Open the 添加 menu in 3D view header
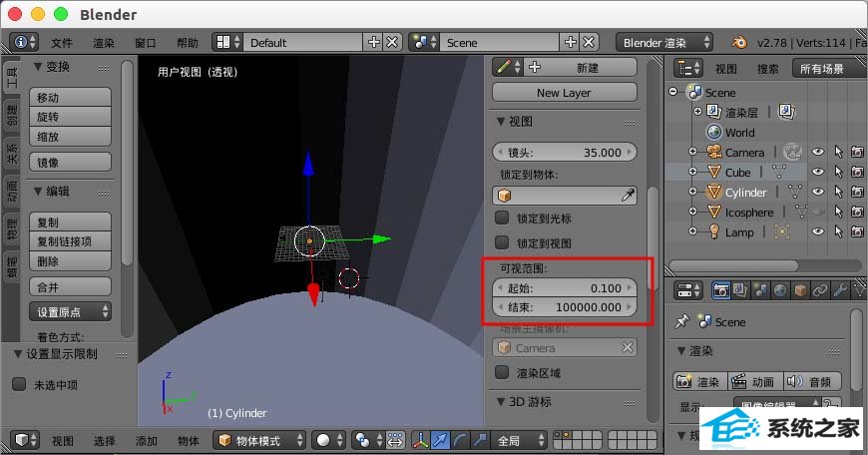The height and width of the screenshot is (455, 868). [x=146, y=441]
